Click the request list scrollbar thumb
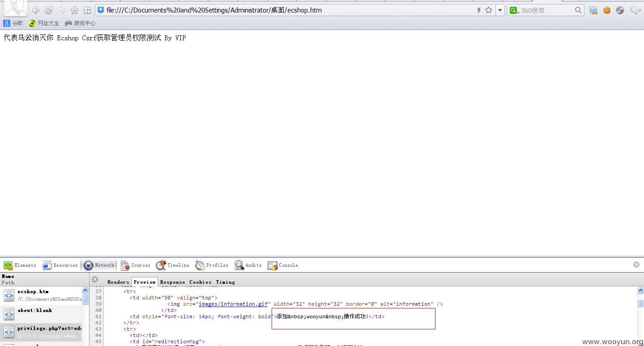 point(85,299)
